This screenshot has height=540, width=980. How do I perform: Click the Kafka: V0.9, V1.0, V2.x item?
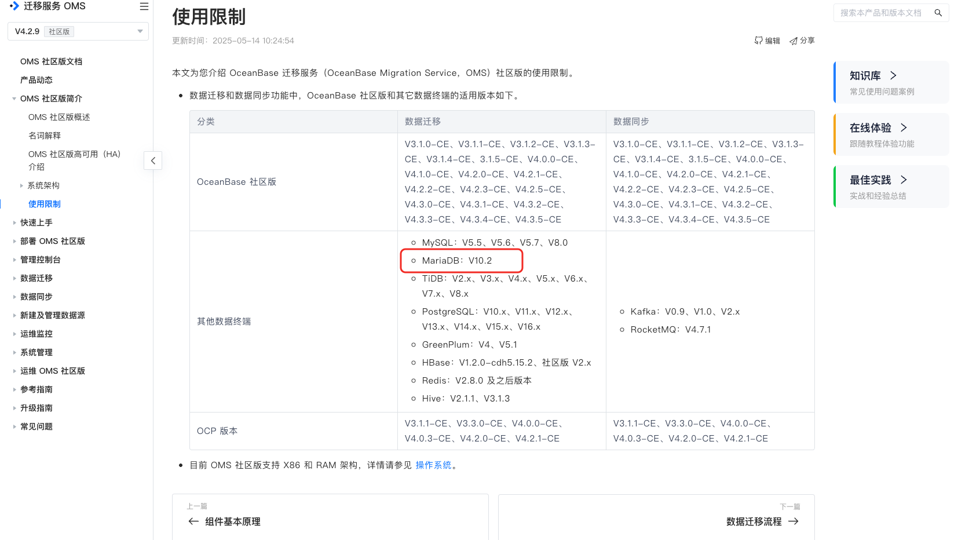pyautogui.click(x=685, y=312)
